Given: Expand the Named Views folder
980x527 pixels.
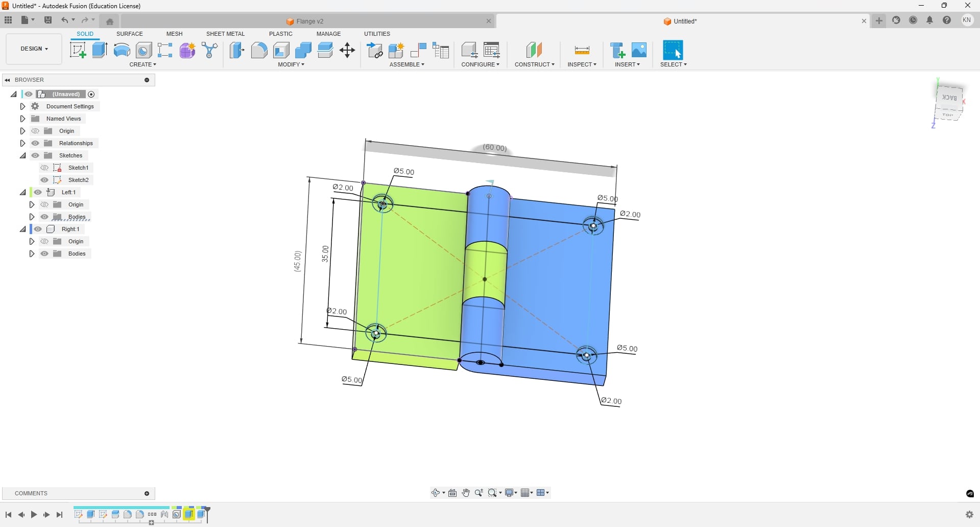Looking at the screenshot, I should click(22, 119).
